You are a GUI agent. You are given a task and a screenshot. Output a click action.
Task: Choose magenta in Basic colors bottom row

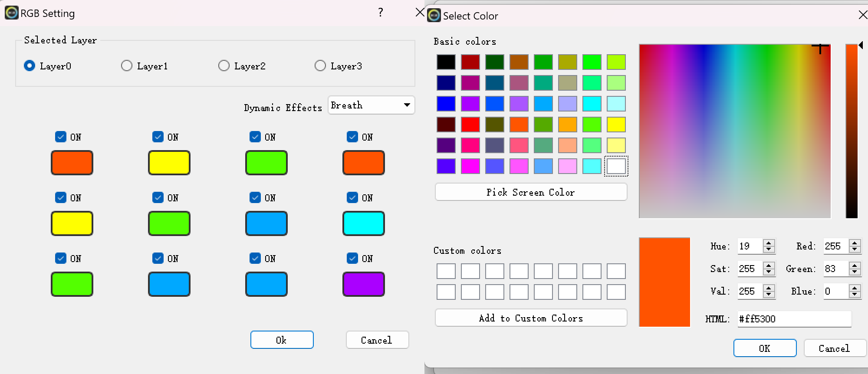(470, 166)
